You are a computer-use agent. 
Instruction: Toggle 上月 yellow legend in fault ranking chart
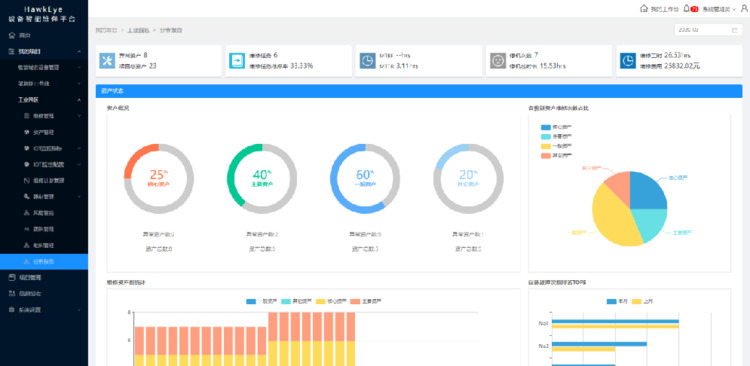coord(643,301)
